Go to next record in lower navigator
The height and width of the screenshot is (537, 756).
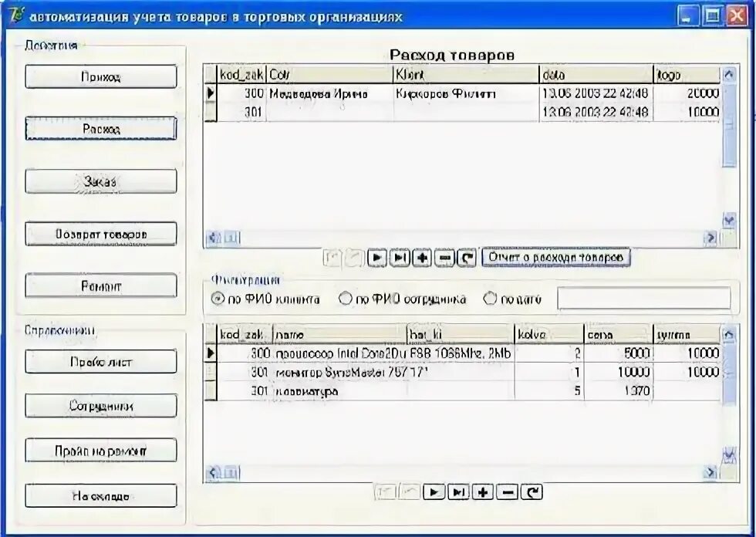point(434,492)
